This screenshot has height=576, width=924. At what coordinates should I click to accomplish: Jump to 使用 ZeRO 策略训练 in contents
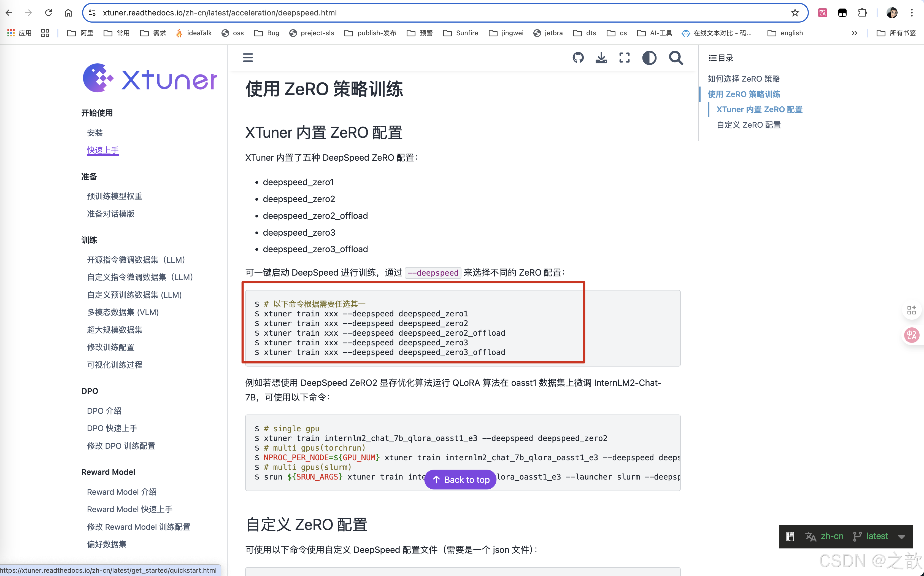coord(744,94)
